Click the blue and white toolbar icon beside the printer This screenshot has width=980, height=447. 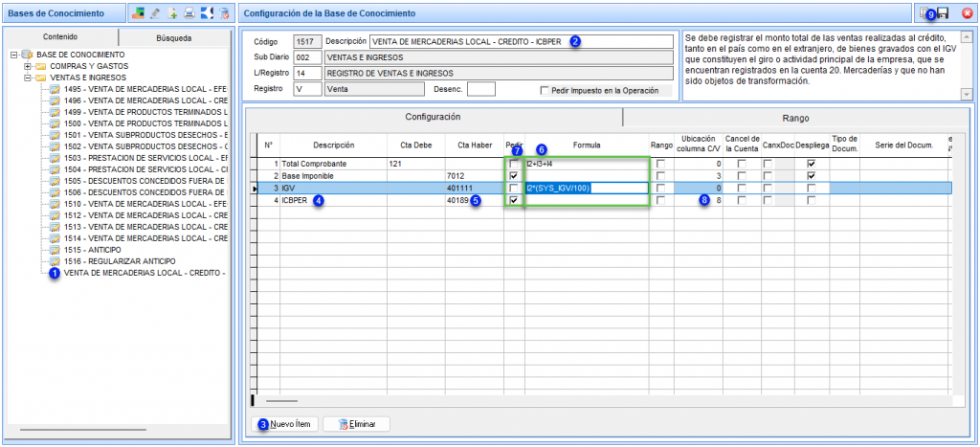click(x=208, y=12)
